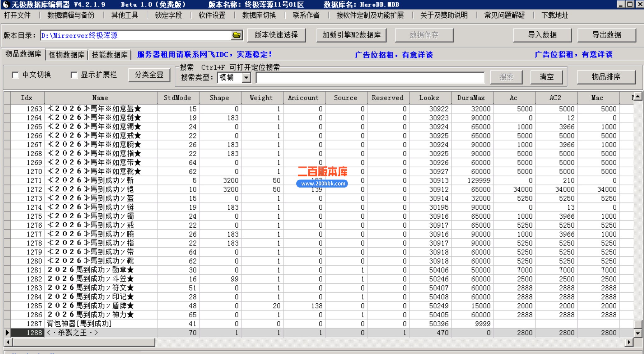Switch to the 怪物数据库 tab
The image size is (644, 354).
(67, 55)
